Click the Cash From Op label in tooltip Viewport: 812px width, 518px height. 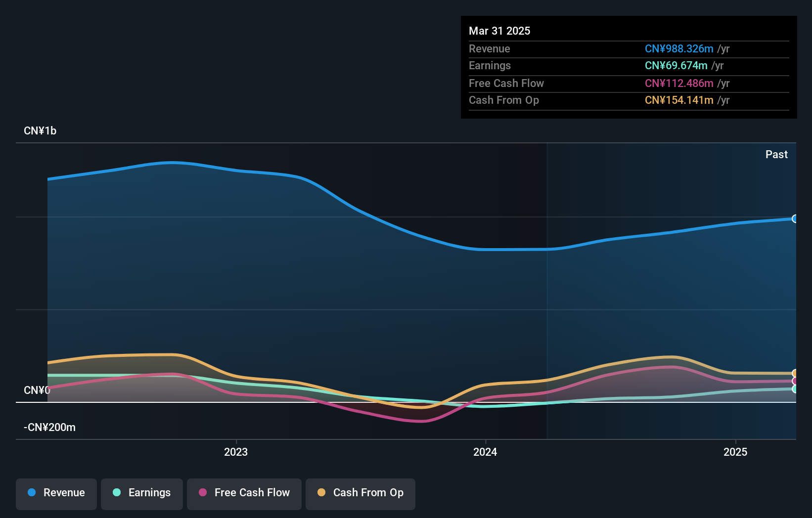(504, 100)
